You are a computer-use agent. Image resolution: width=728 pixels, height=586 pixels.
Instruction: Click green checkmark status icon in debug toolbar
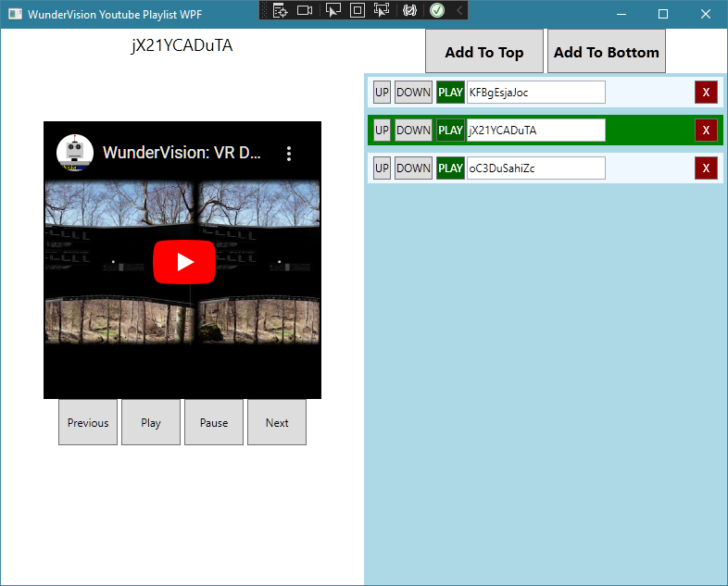tap(437, 10)
